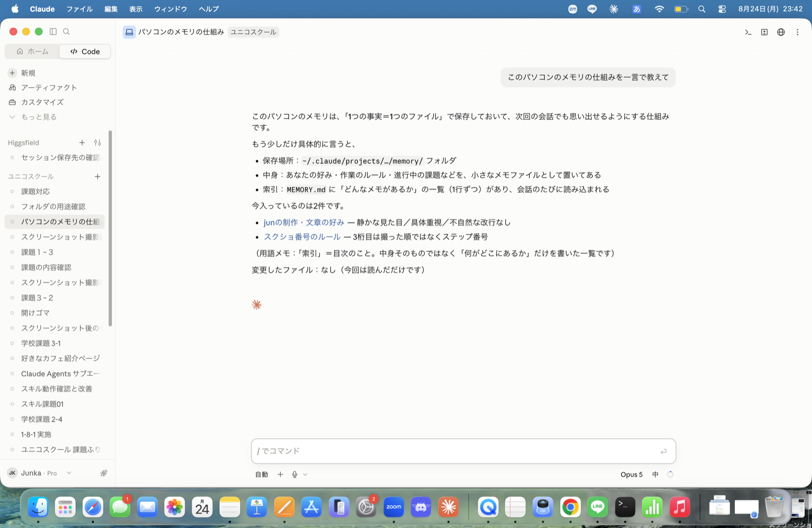The width and height of the screenshot is (812, 528).
Task: Click the send arrow in the input box
Action: pyautogui.click(x=663, y=451)
